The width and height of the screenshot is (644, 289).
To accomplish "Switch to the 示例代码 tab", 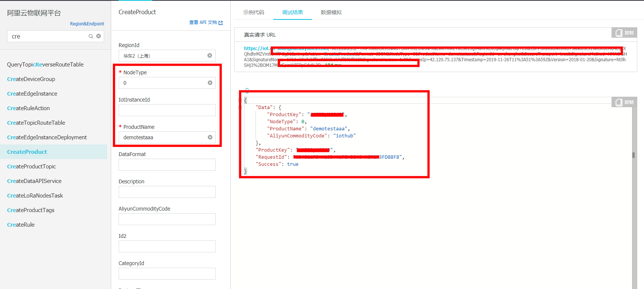I will [x=254, y=12].
